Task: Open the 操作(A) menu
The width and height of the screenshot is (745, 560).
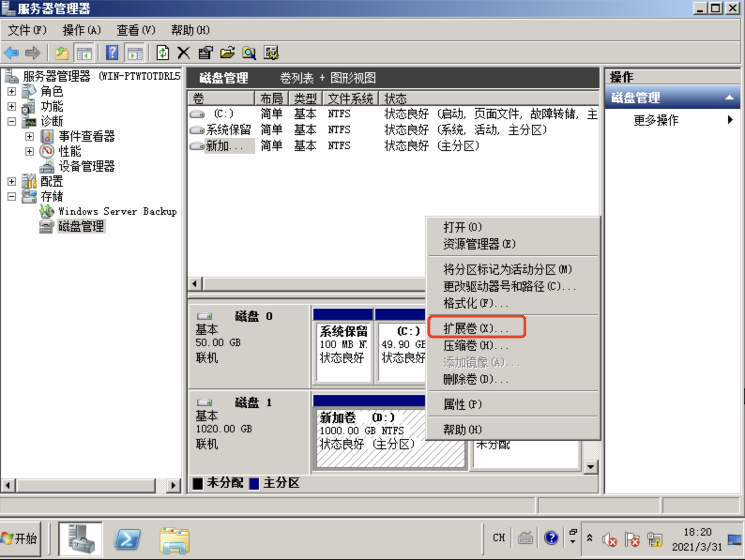Action: click(x=82, y=30)
